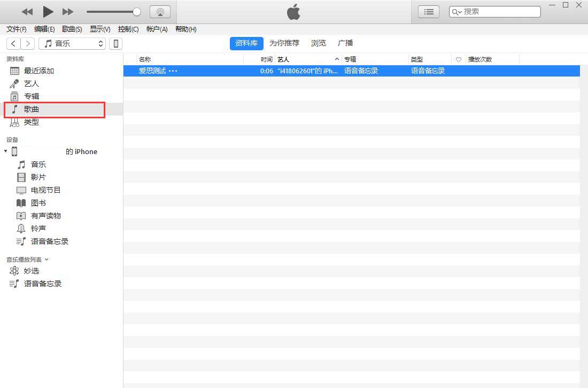Play the 爱思测试 voice memo row
The height and width of the screenshot is (388, 588).
point(151,70)
